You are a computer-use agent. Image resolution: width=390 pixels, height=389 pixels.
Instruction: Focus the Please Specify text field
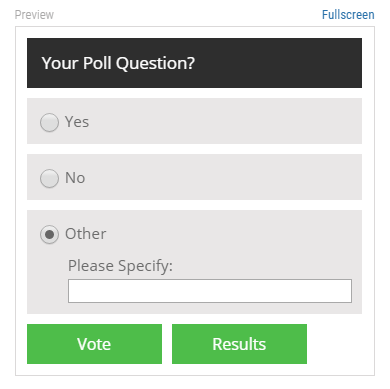point(210,291)
